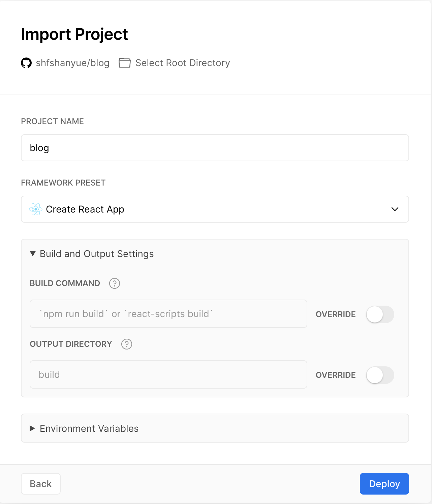Click the React logo in Framework Preset
This screenshot has width=432, height=504.
pos(36,209)
